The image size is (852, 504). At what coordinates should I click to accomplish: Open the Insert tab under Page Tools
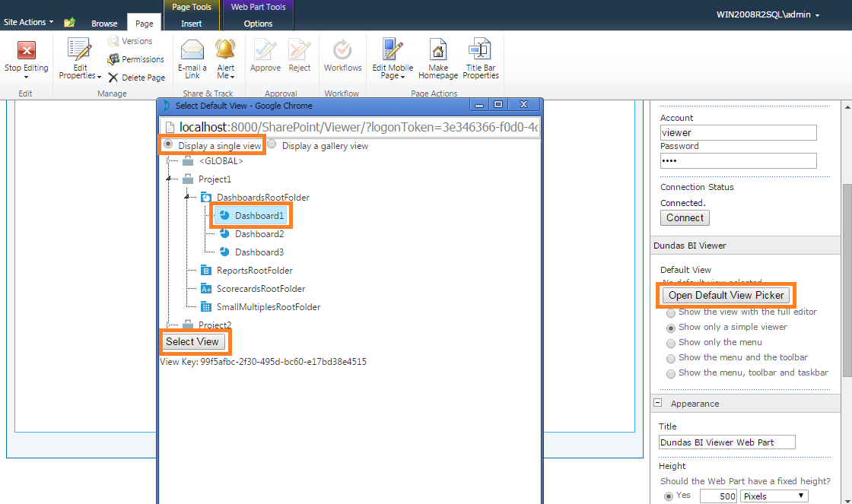pyautogui.click(x=191, y=24)
